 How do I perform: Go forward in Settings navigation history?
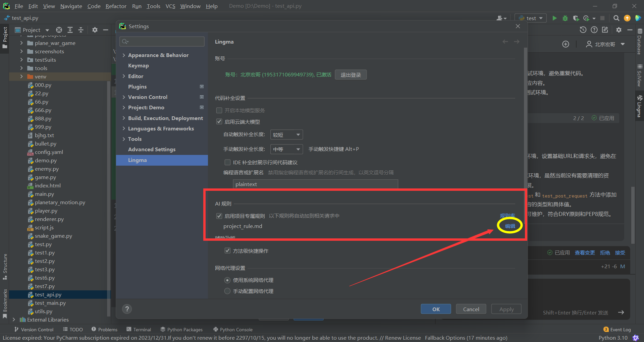click(517, 42)
